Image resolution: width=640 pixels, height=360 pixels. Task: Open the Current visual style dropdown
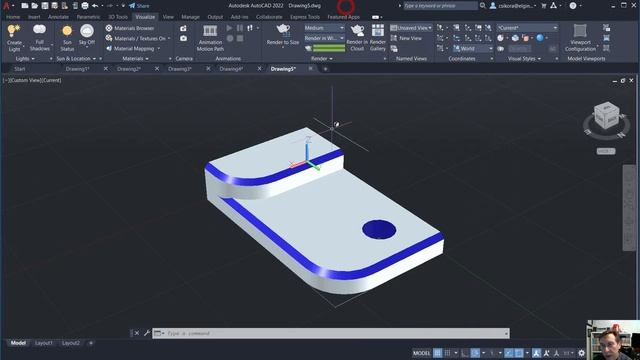coord(527,28)
